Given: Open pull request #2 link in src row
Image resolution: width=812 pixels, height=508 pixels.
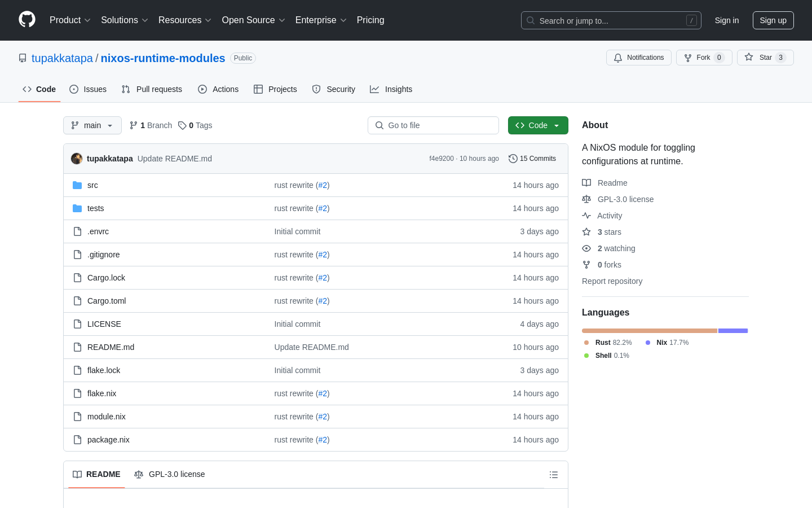Looking at the screenshot, I should point(323,185).
